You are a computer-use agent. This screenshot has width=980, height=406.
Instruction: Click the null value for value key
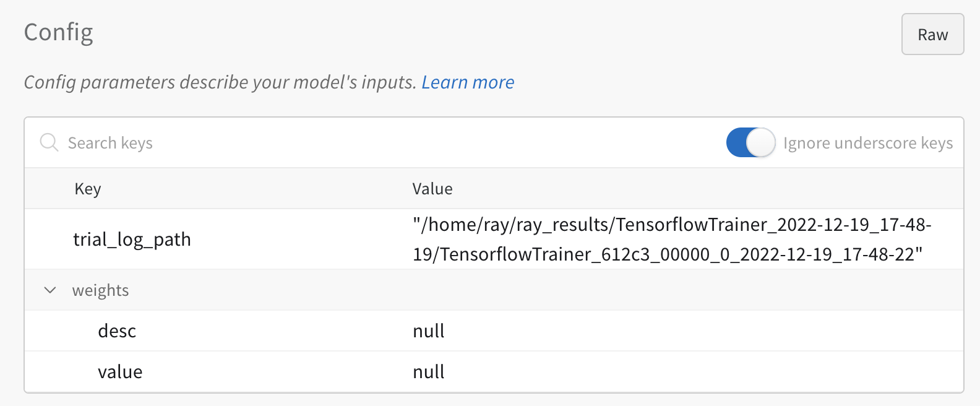pyautogui.click(x=428, y=371)
